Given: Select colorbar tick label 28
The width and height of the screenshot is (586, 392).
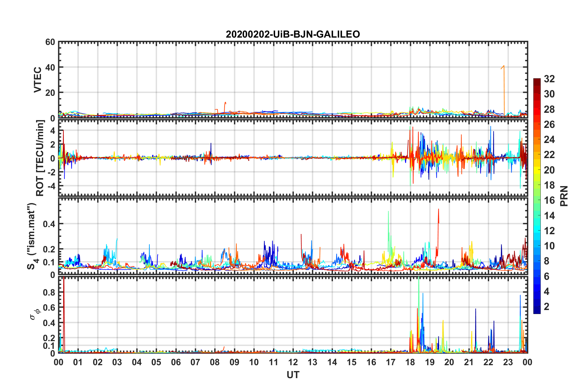Looking at the screenshot, I should click(x=549, y=109).
